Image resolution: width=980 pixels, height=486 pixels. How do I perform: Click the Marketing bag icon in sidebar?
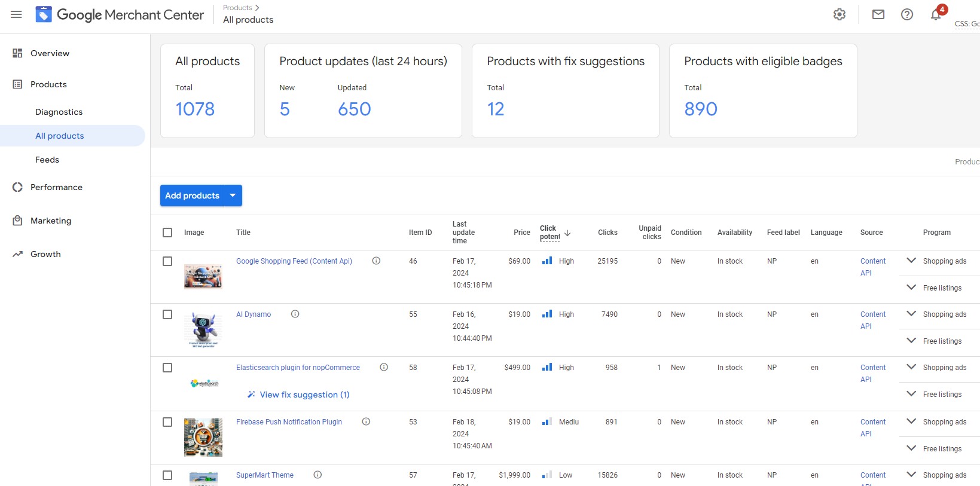[17, 221]
